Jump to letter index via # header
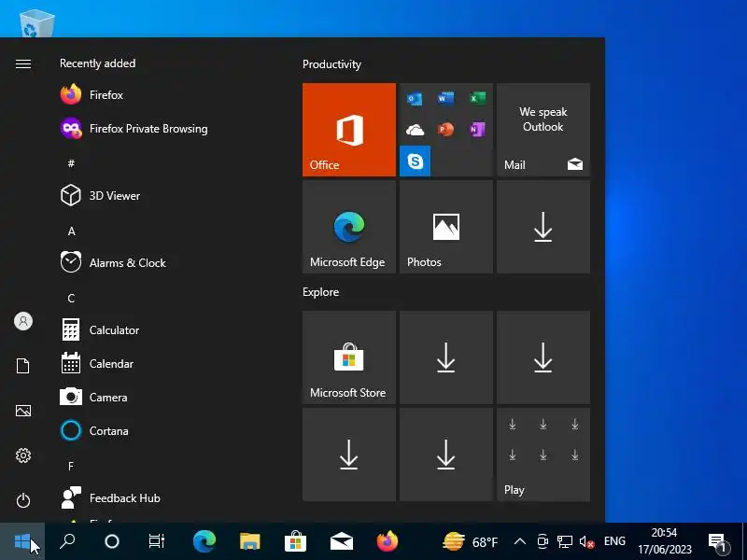This screenshot has height=560, width=747. [x=71, y=164]
